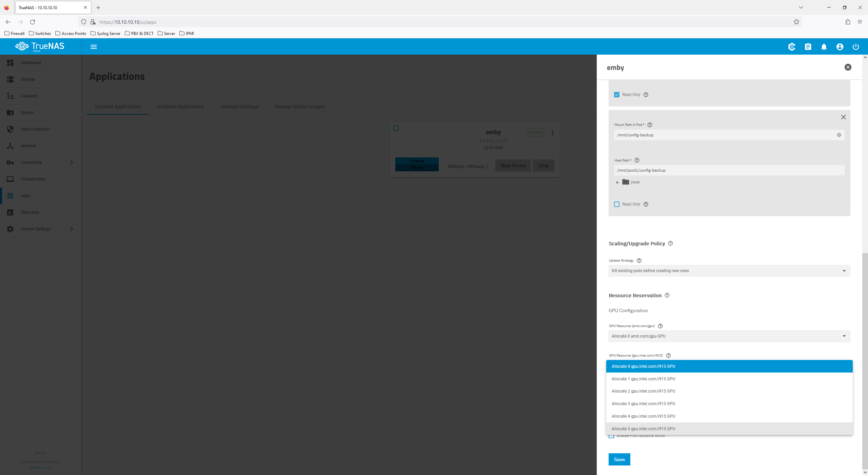Clear the Mount Path in Pod field
The width and height of the screenshot is (868, 475).
tap(840, 135)
